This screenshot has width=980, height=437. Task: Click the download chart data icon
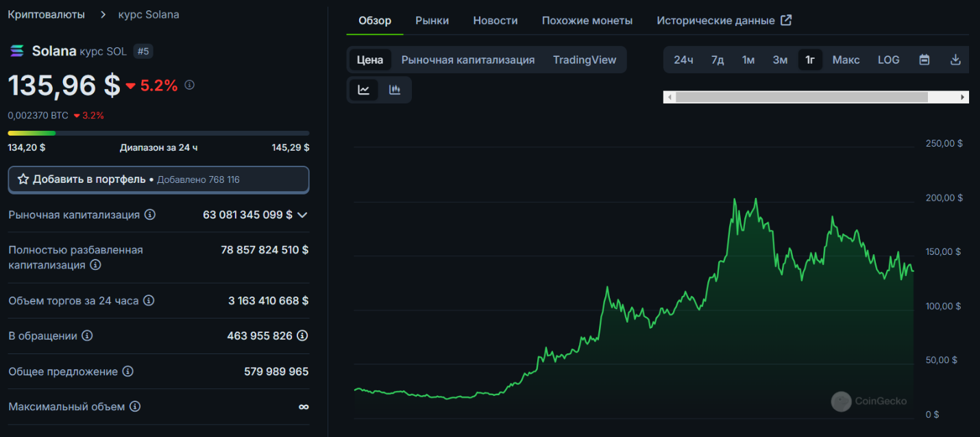point(955,60)
